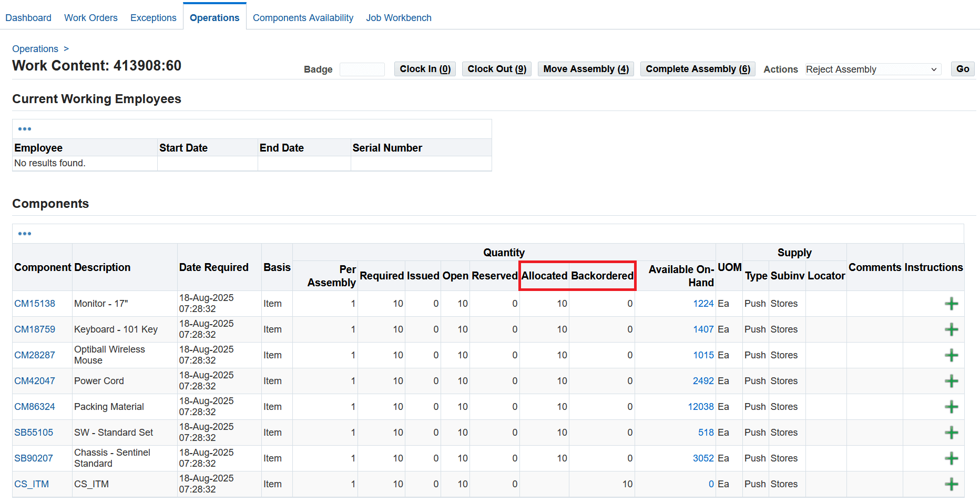Open instructions for Chassis - Sentinel Standard
The width and height of the screenshot is (980, 502).
click(952, 458)
